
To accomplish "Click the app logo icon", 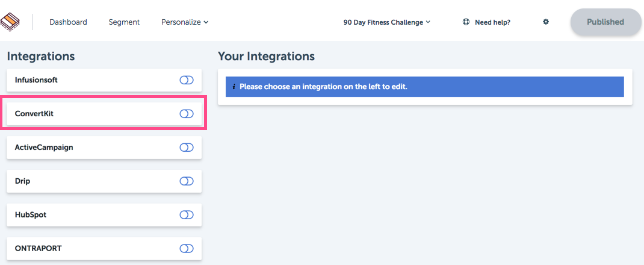I will coord(10,22).
